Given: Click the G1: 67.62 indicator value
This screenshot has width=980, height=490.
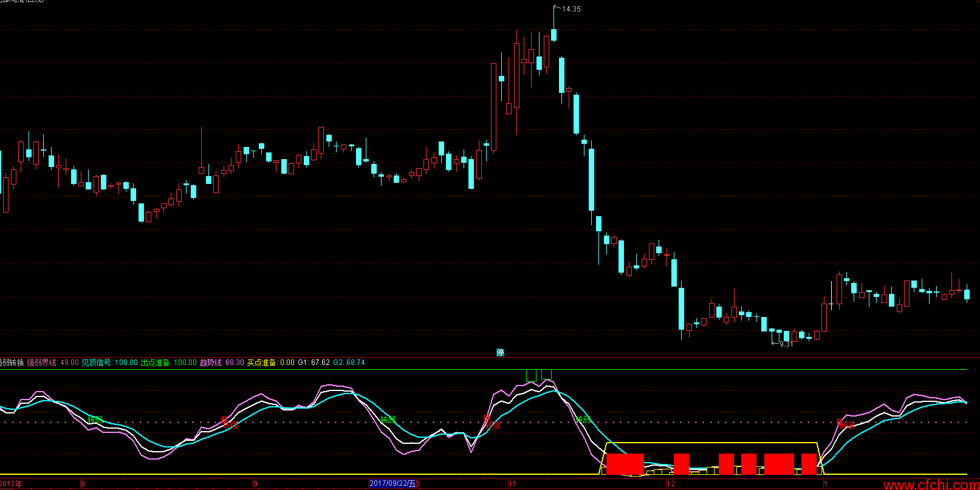Looking at the screenshot, I should click(x=314, y=362).
